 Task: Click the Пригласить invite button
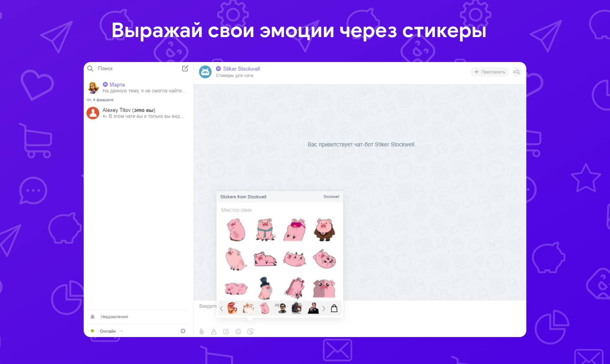[x=490, y=72]
